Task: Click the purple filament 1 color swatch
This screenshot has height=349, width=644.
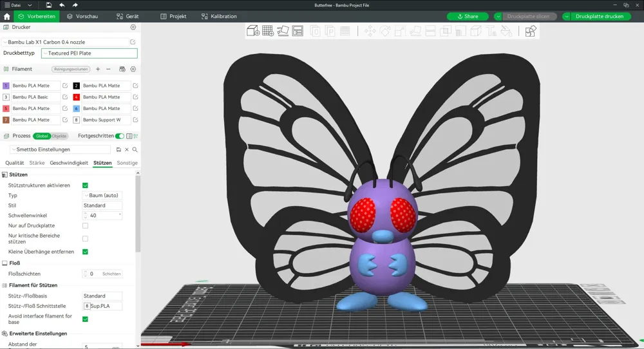Action: click(6, 86)
